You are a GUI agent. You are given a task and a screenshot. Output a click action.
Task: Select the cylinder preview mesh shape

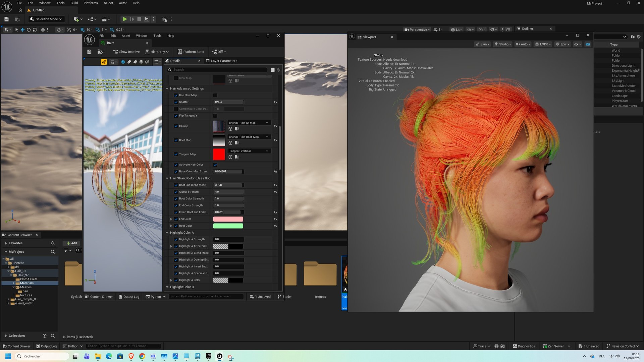coord(129,62)
